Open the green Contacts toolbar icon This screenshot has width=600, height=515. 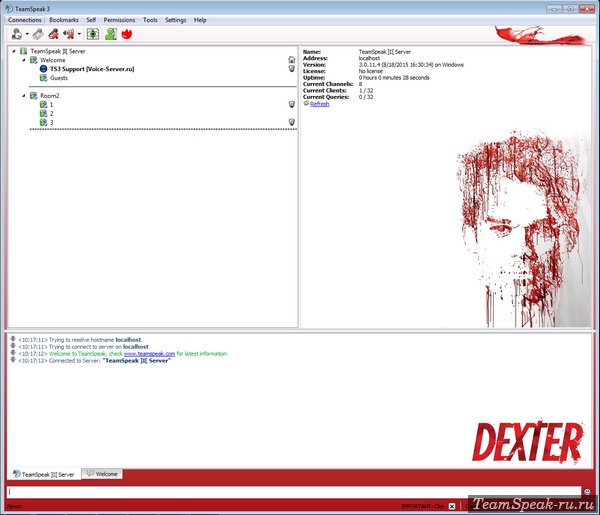coord(111,34)
